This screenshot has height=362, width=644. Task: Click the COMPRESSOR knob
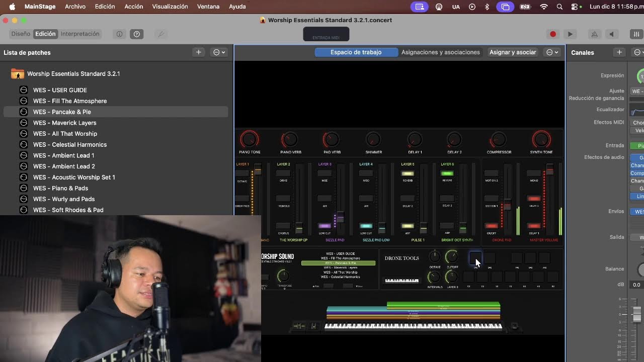[x=499, y=139]
